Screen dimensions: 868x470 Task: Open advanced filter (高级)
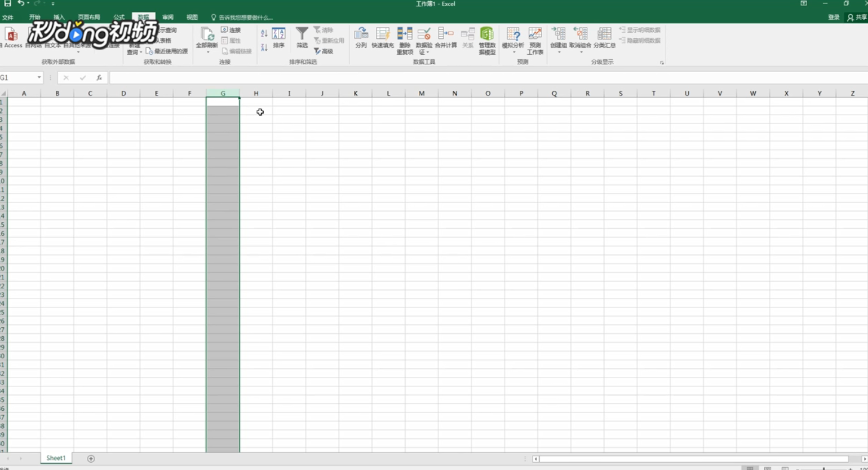[x=324, y=51]
